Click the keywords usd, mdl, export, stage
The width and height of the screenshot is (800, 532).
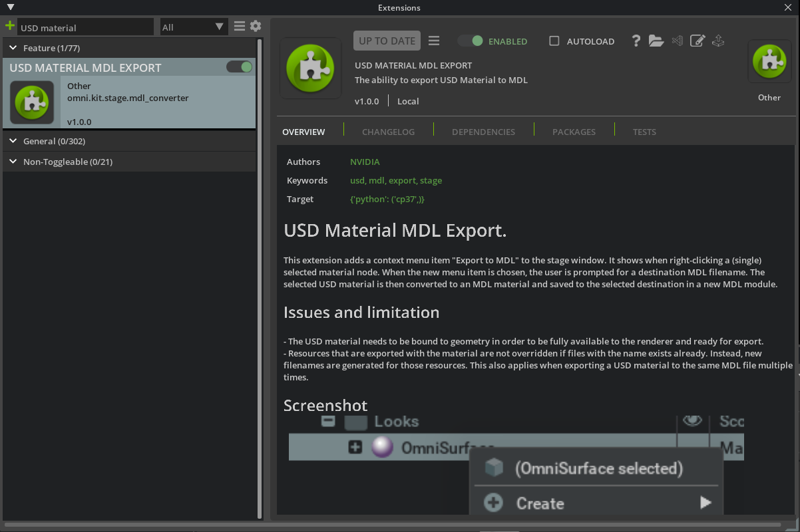pyautogui.click(x=396, y=180)
